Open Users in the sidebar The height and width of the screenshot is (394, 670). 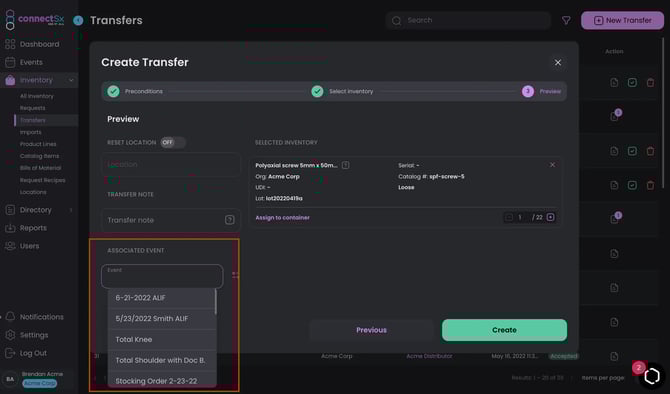tap(29, 246)
